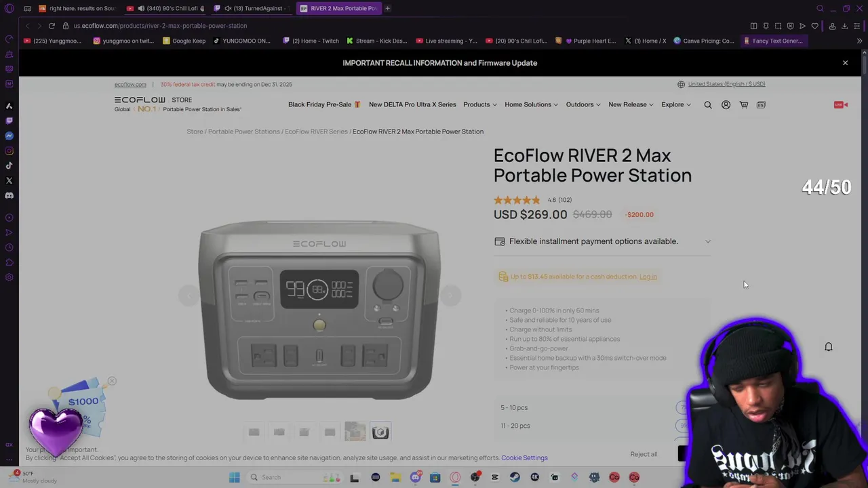
Task: Click Reject all cookies button
Action: coord(644,454)
